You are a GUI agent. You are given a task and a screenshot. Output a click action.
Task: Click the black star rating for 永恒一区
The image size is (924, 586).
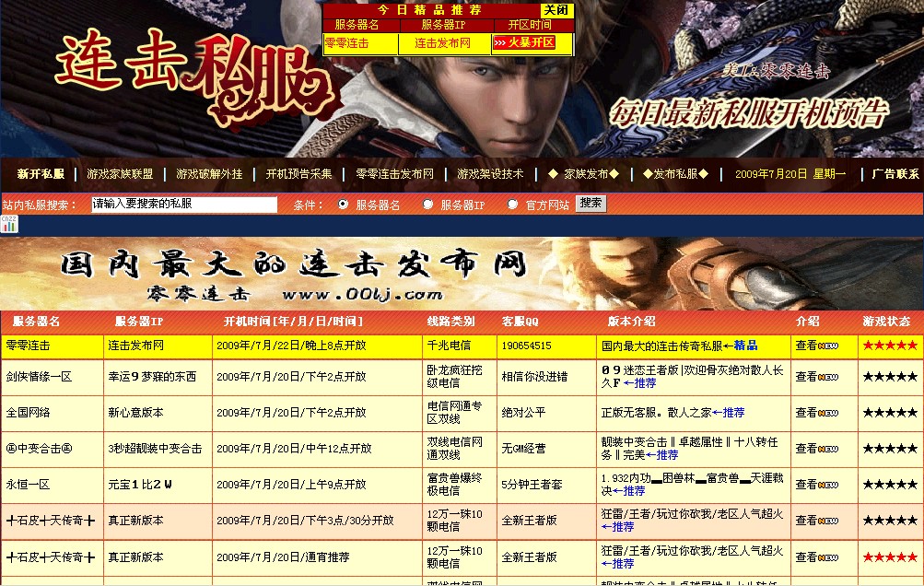[x=888, y=485]
